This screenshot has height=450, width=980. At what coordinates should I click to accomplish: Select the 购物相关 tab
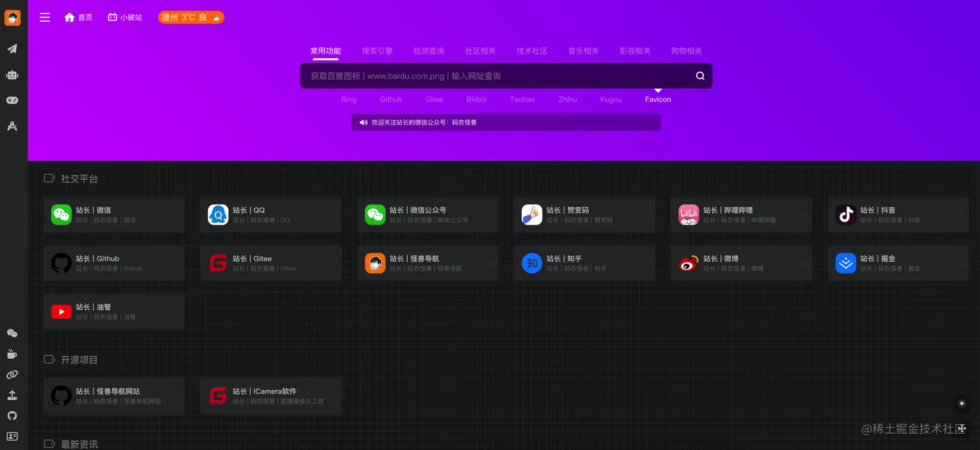(x=686, y=51)
